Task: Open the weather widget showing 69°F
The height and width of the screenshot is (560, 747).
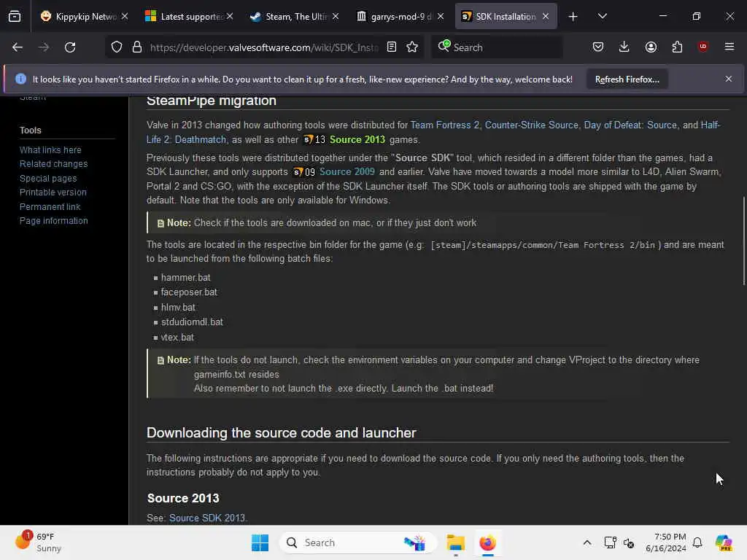Action: point(39,542)
